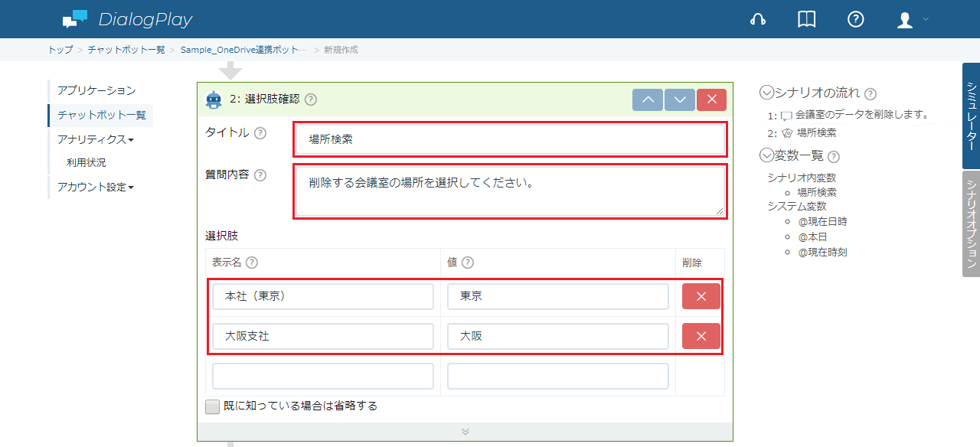Click the 大阪 value field

tap(558, 336)
